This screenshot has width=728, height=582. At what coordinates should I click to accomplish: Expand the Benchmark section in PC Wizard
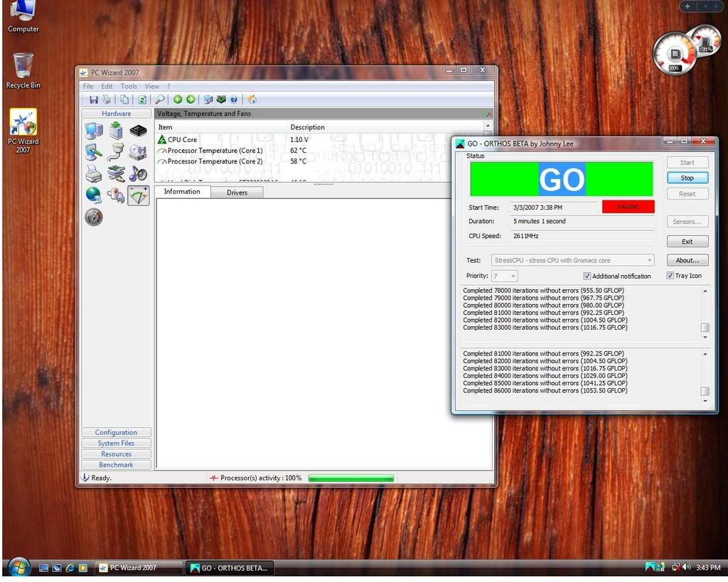(x=116, y=465)
